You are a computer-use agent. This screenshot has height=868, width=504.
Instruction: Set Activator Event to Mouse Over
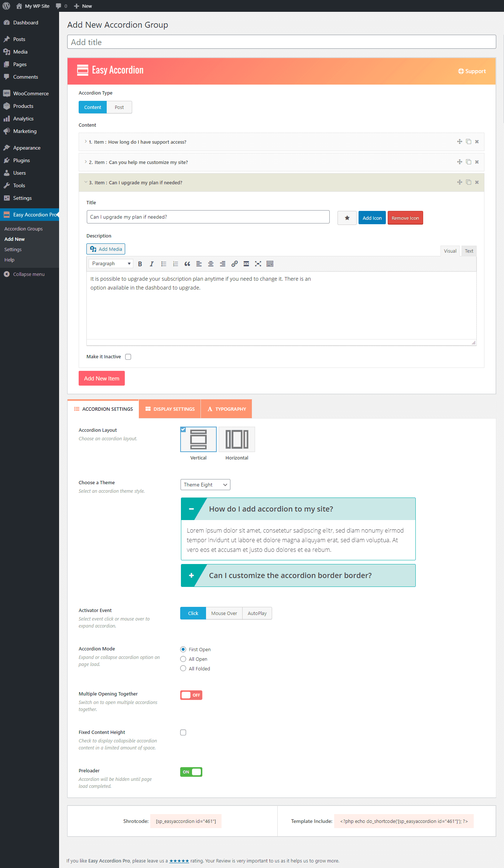pyautogui.click(x=224, y=613)
